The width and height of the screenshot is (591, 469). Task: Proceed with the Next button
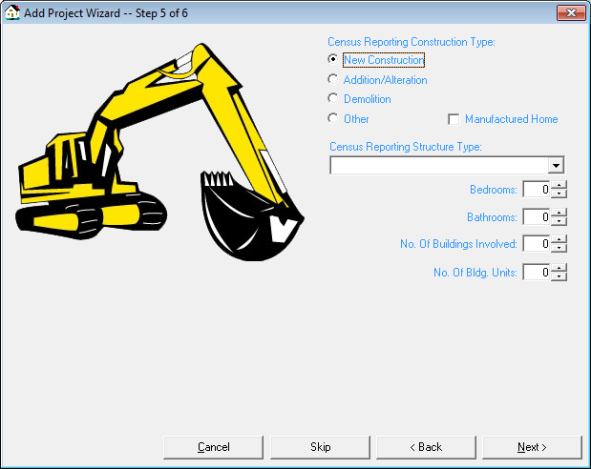tap(532, 447)
